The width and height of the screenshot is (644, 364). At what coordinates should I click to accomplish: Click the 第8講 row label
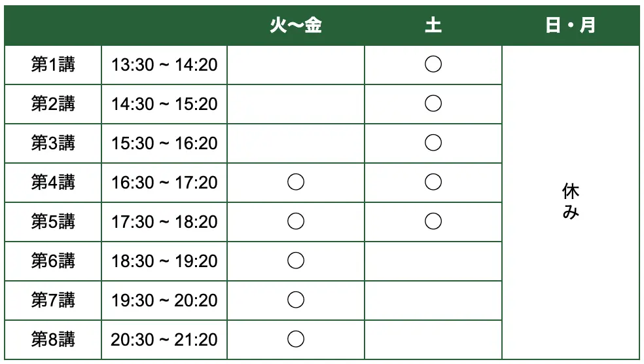(x=53, y=340)
